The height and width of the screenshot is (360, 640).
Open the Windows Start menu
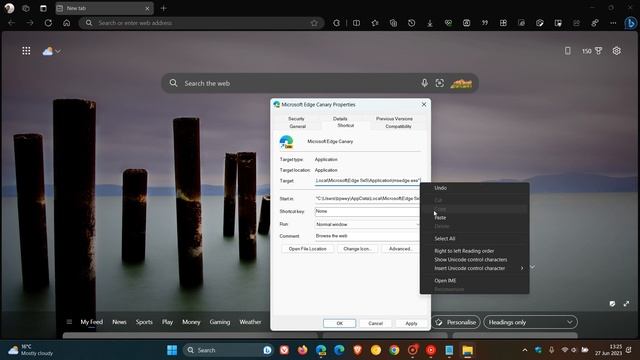(x=172, y=350)
